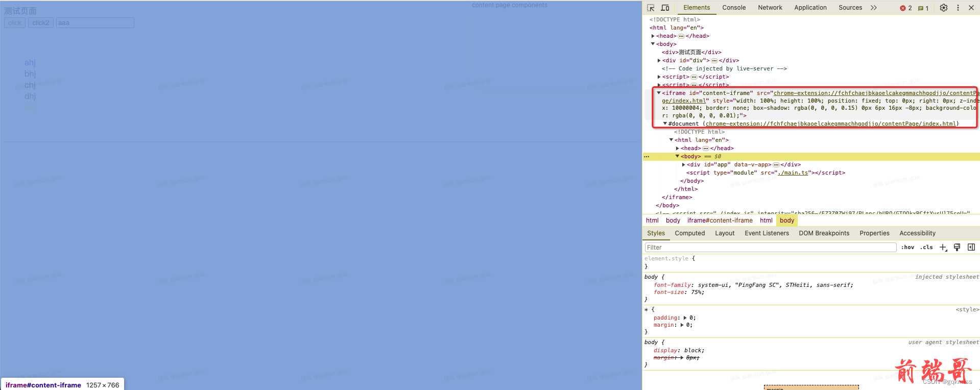Select html first breadcrumb
This screenshot has width=980, height=390.
(x=652, y=221)
